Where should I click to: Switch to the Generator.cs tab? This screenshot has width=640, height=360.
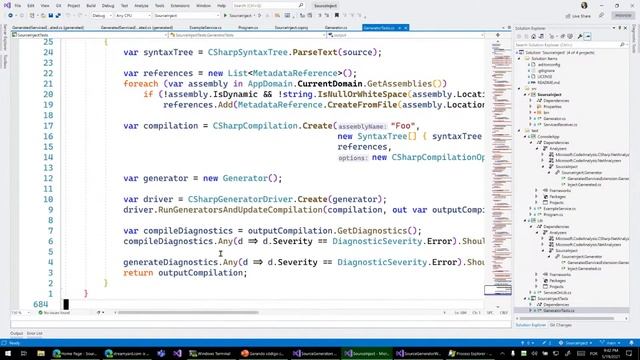pyautogui.click(x=336, y=28)
